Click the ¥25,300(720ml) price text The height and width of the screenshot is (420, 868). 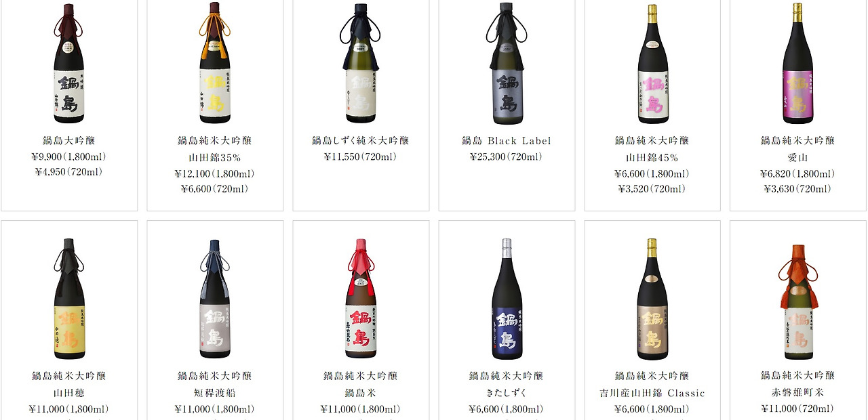click(x=507, y=157)
